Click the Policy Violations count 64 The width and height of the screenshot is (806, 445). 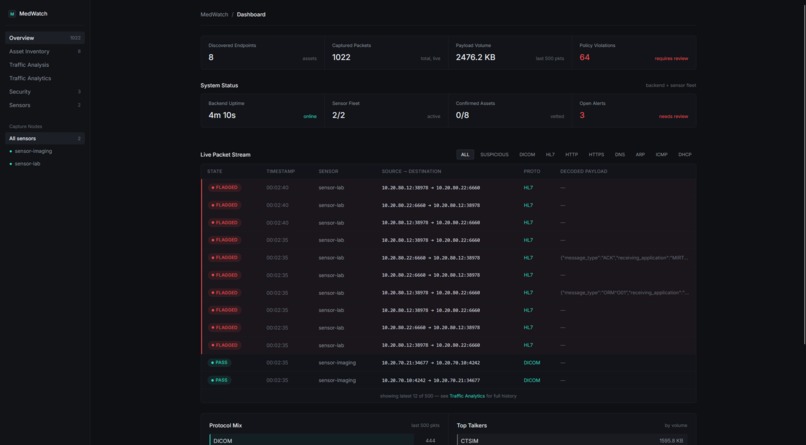(x=584, y=58)
